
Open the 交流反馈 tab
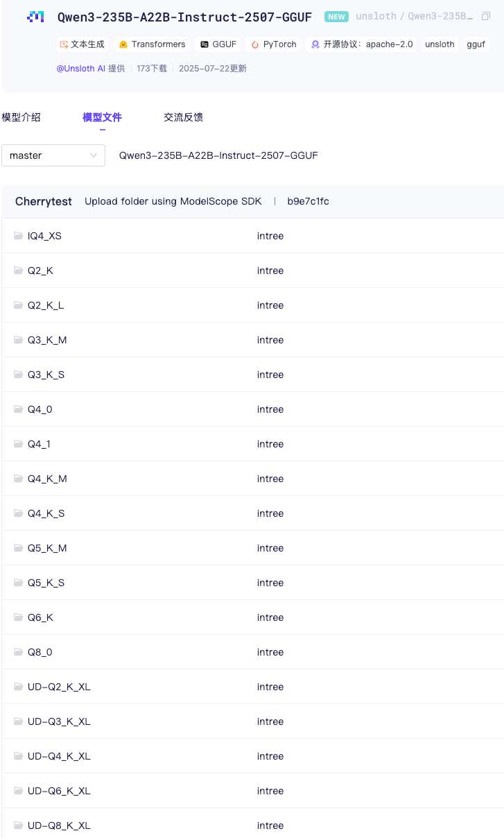(183, 117)
